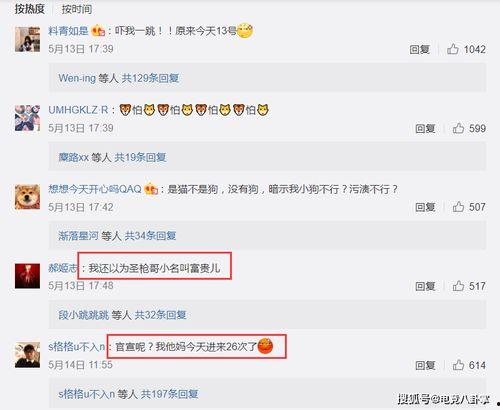
Task: Like the comment with 1042 likes
Action: coord(452,49)
